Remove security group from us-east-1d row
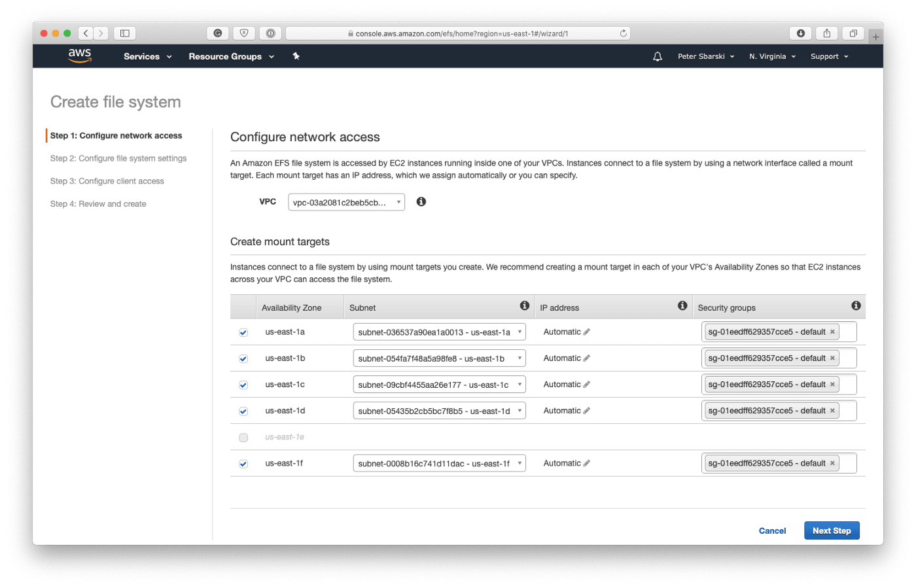The width and height of the screenshot is (916, 588). (x=832, y=410)
